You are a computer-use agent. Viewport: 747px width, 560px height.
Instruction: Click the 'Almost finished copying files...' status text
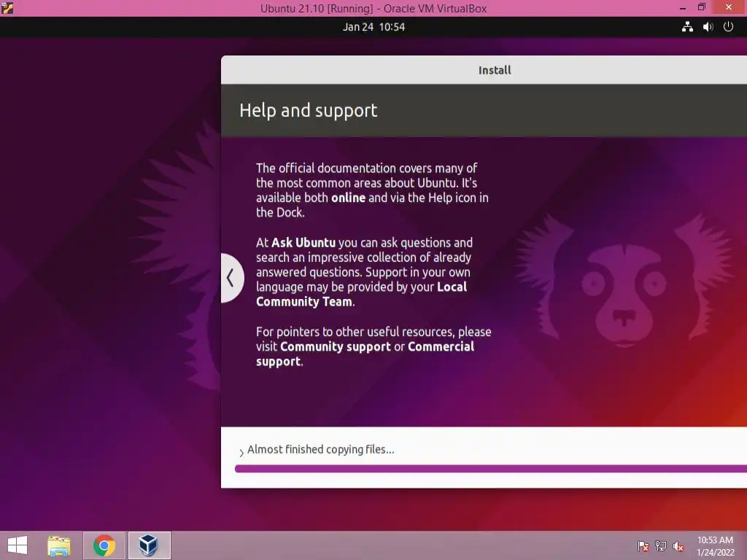[321, 449]
